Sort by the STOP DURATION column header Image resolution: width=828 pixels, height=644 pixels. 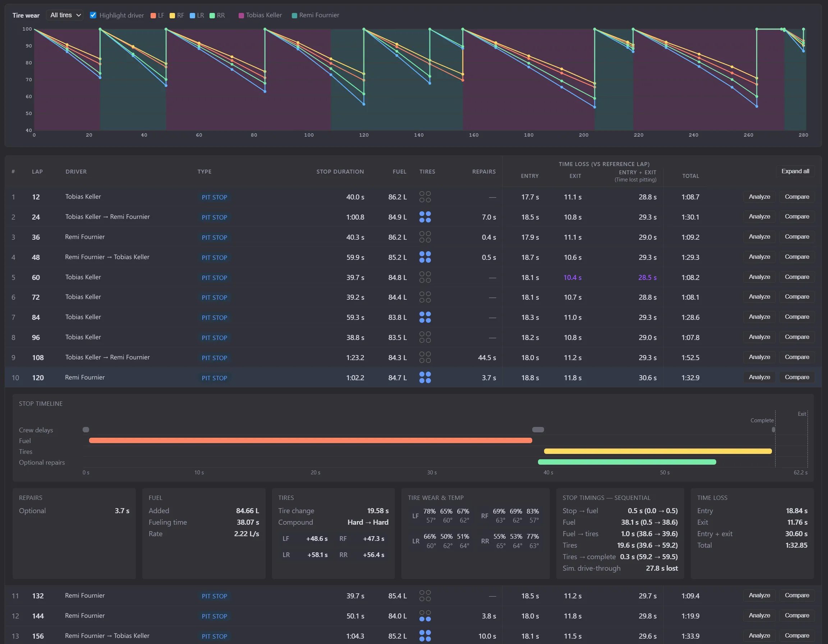click(x=340, y=172)
